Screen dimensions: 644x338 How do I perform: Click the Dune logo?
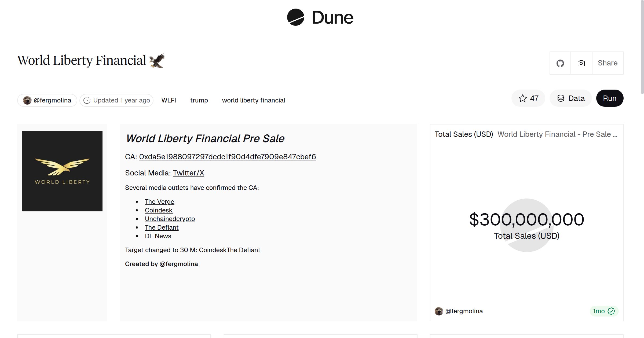(321, 17)
